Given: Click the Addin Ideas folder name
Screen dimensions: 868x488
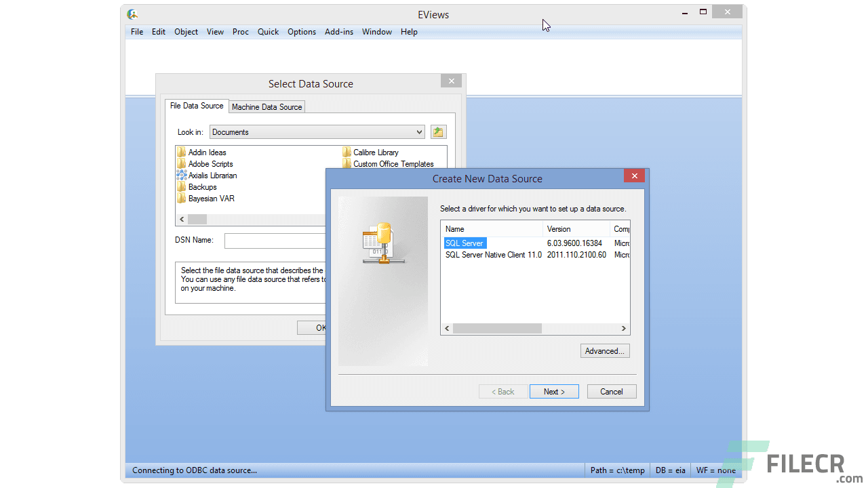Looking at the screenshot, I should 208,152.
